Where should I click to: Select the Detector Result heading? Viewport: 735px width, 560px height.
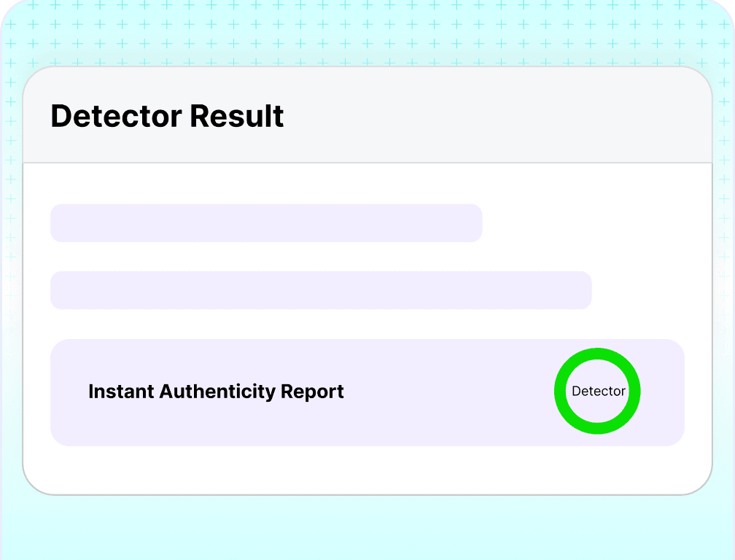[167, 116]
